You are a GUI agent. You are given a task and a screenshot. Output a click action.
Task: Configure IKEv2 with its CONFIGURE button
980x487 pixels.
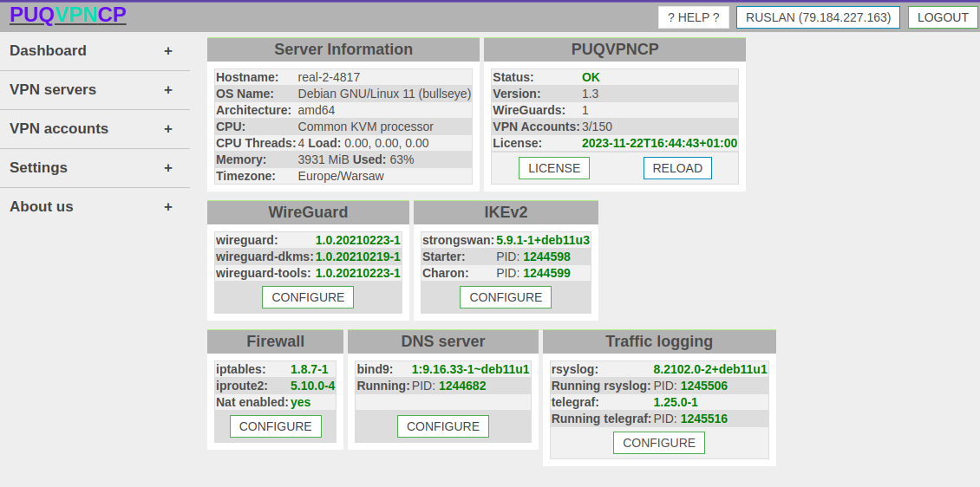(x=506, y=297)
